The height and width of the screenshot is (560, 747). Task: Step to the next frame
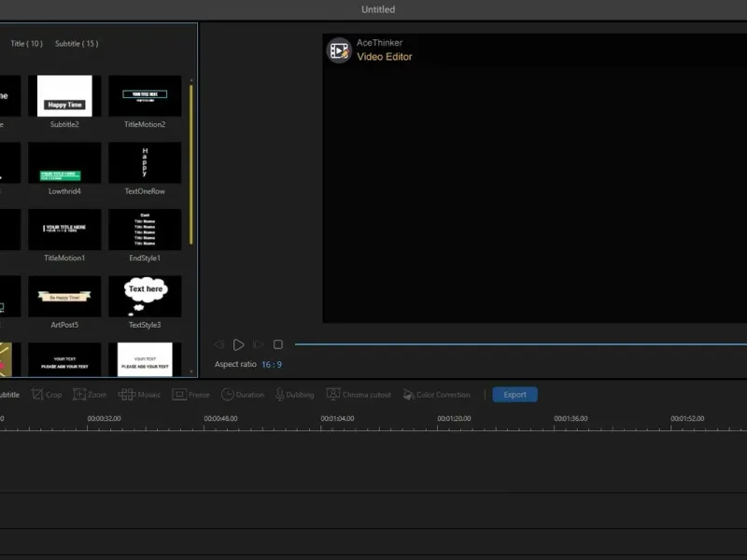(x=258, y=344)
